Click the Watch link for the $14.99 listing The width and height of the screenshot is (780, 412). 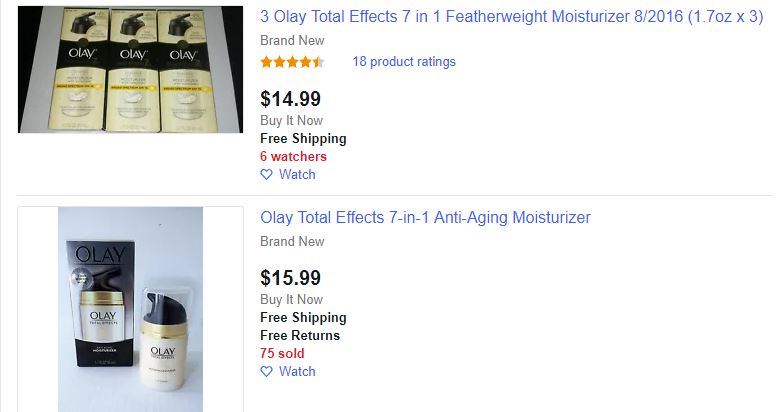297,174
